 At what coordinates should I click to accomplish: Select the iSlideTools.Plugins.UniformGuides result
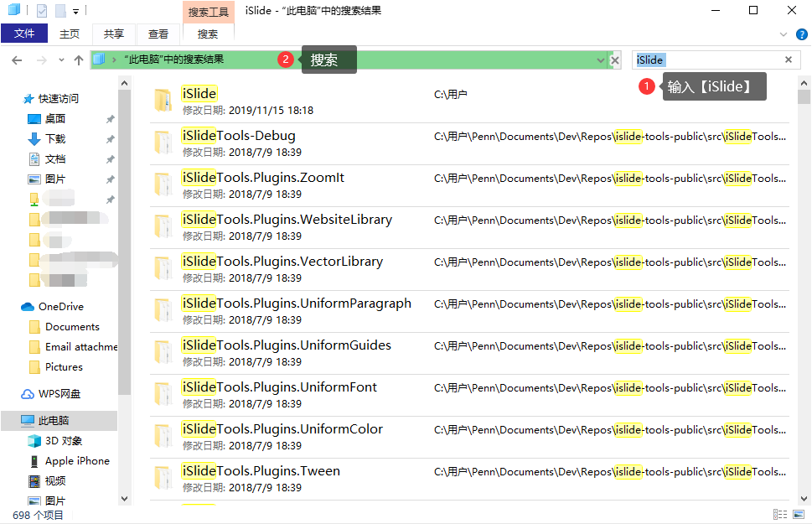coord(469,354)
